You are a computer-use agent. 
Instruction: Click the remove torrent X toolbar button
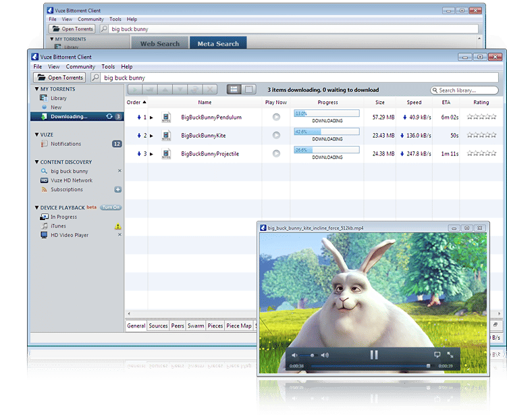coord(210,90)
